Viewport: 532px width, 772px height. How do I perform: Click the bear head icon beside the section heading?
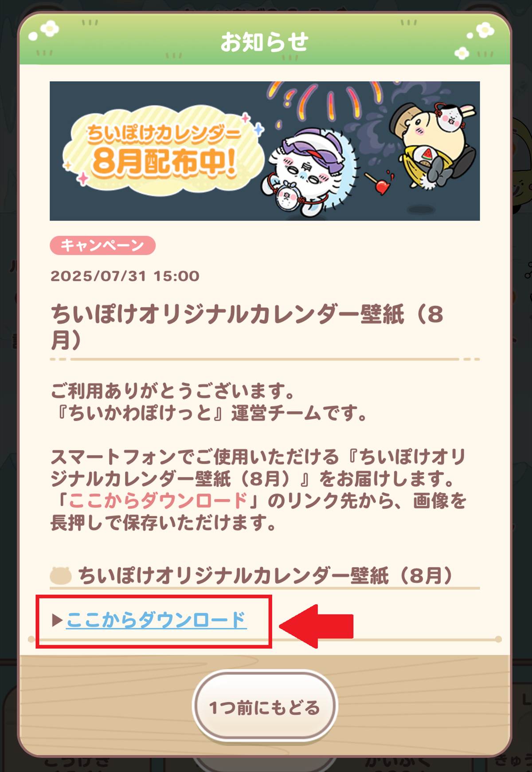tap(61, 575)
